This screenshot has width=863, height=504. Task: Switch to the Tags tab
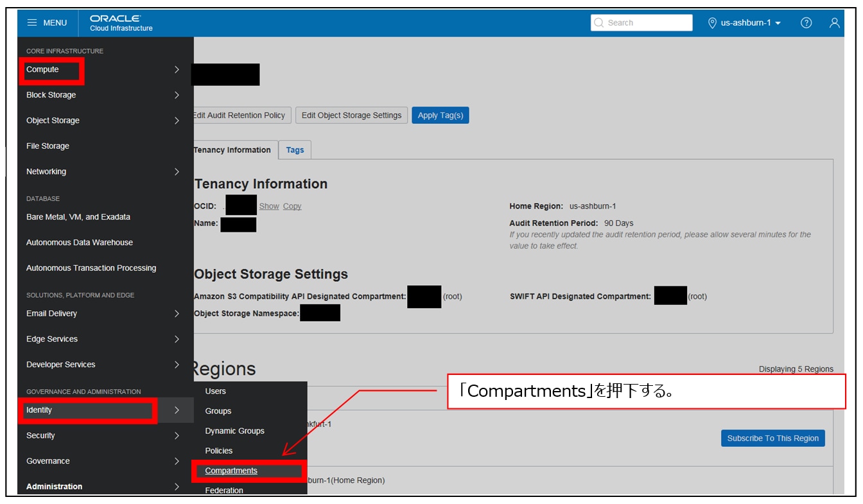(x=295, y=150)
